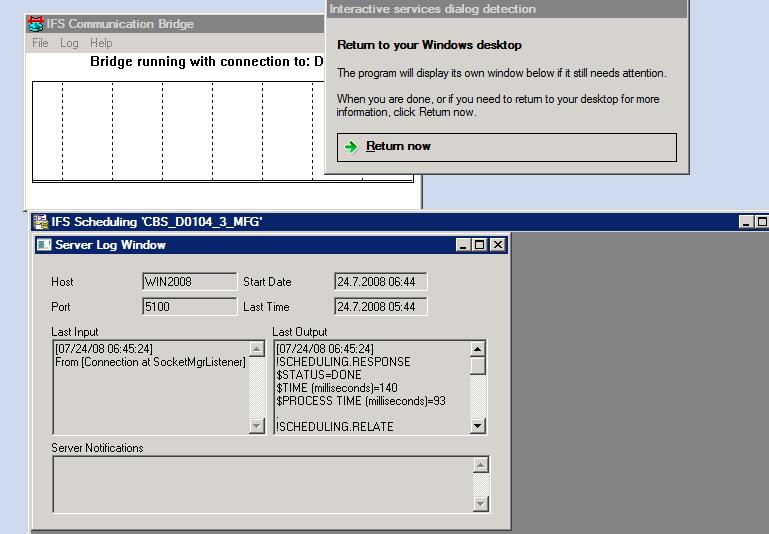This screenshot has height=534, width=769.
Task: Click the Last Output scroll down arrow
Action: (x=478, y=426)
